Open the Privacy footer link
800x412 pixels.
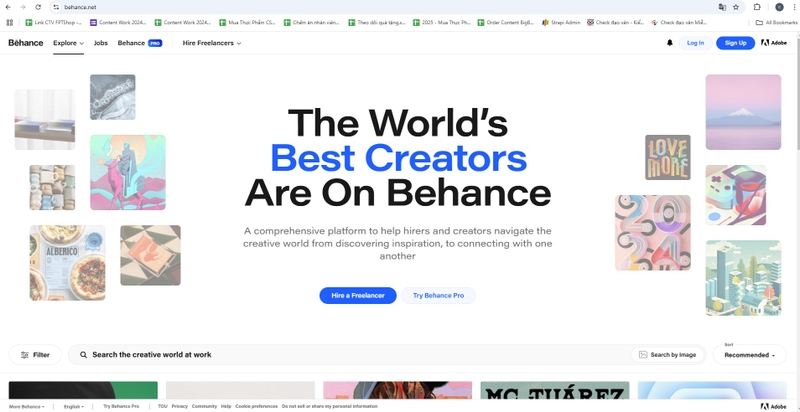pyautogui.click(x=180, y=406)
